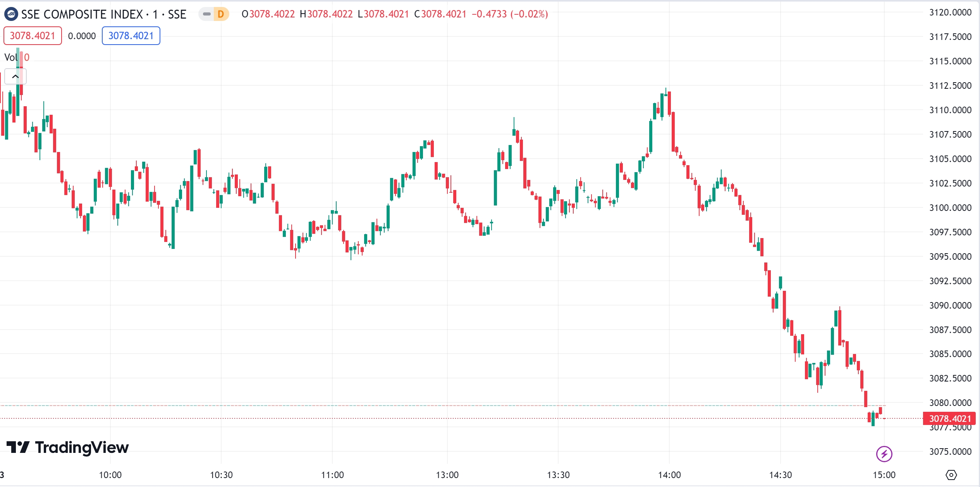This screenshot has height=487, width=980.
Task: Collapse the indicator legend with the chevron
Action: point(15,76)
